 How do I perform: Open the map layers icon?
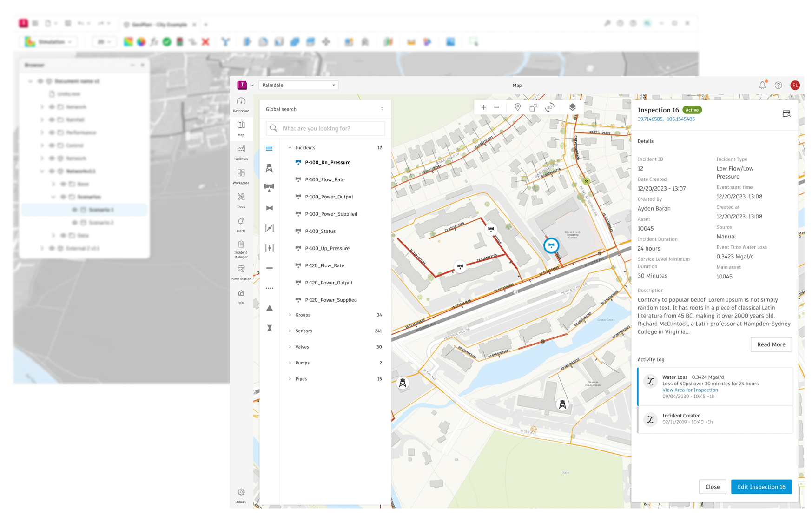573,107
